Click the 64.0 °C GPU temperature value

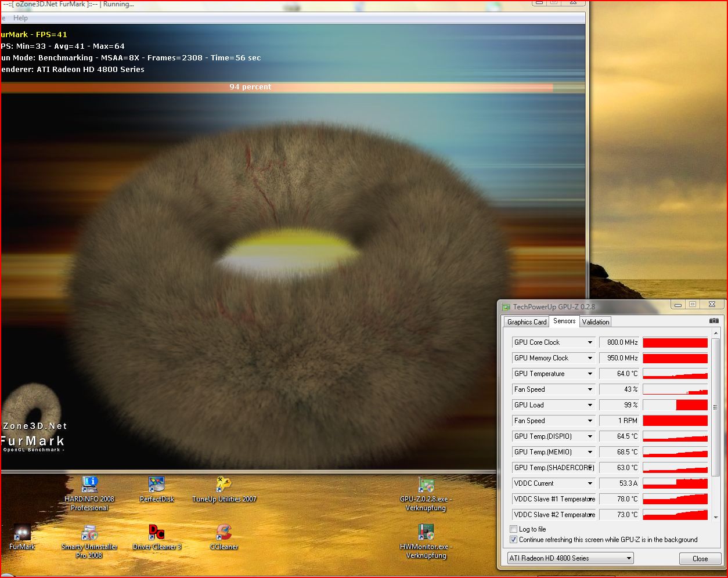tap(619, 374)
